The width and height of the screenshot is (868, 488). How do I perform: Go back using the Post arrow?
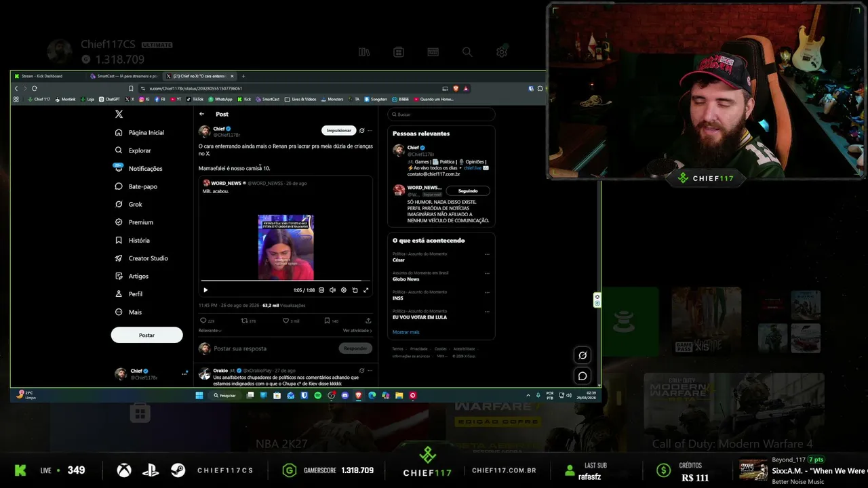201,114
